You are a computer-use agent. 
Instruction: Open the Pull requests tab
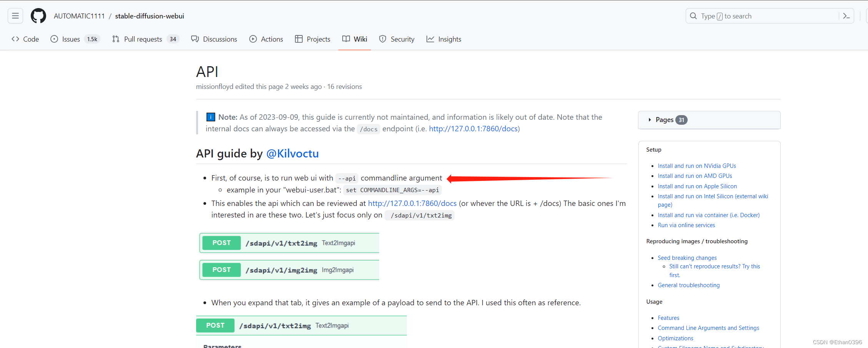(145, 39)
